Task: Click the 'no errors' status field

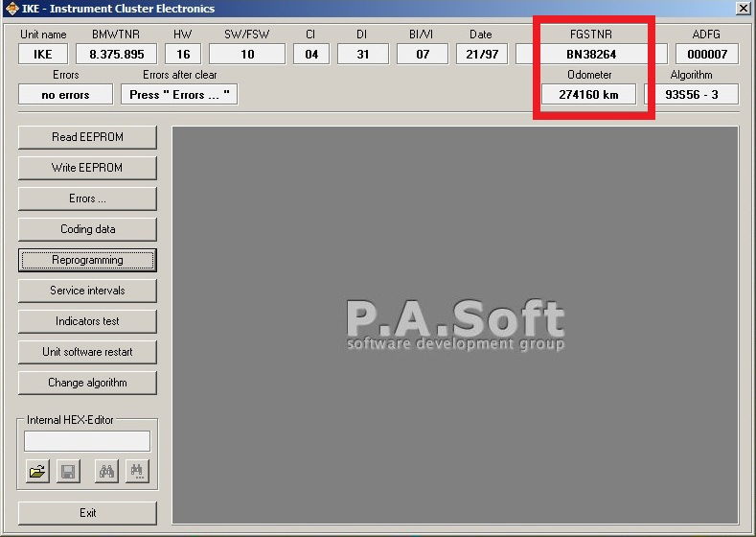Action: tap(65, 95)
